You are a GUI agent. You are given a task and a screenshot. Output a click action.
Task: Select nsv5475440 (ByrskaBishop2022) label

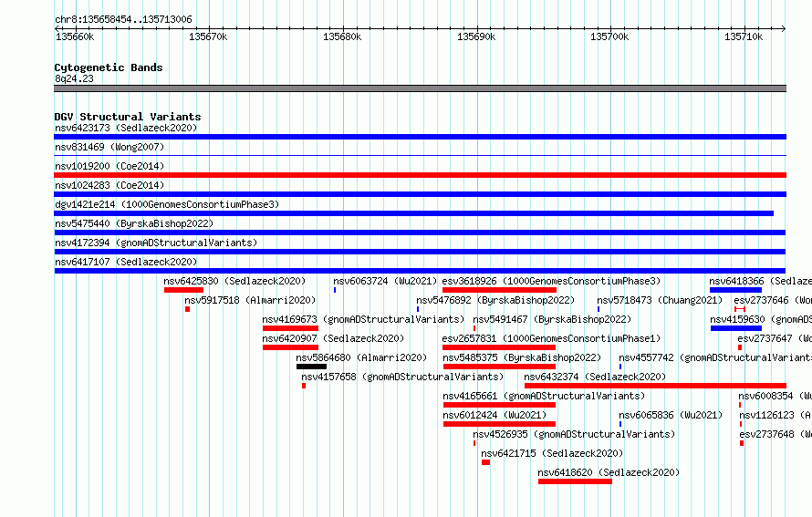click(134, 223)
